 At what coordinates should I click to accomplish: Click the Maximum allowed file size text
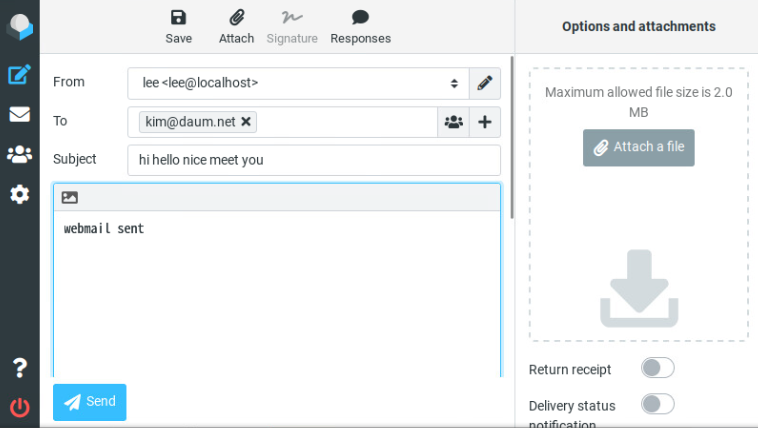(639, 102)
